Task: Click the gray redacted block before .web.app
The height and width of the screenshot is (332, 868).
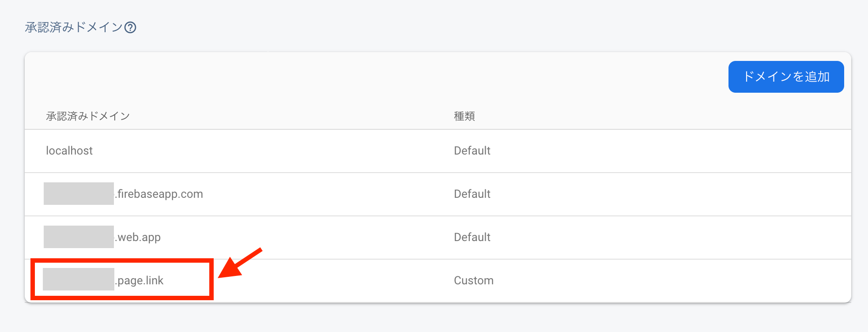Action: [79, 237]
